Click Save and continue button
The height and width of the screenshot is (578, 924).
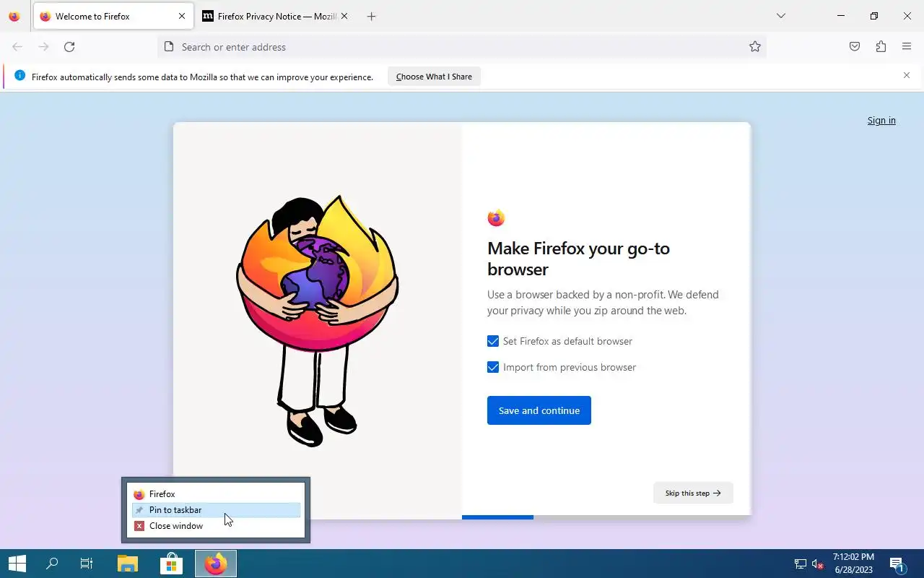[539, 410]
